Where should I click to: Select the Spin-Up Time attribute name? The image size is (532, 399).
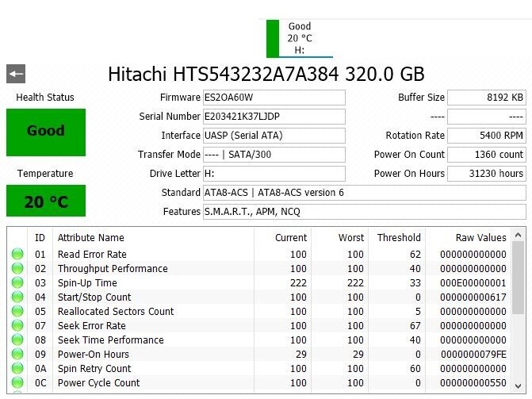point(87,283)
